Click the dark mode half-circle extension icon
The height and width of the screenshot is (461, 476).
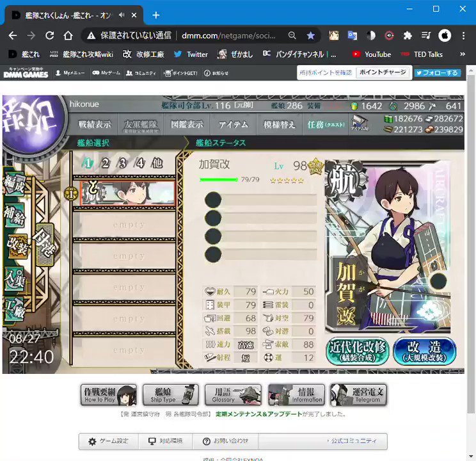[x=370, y=36]
